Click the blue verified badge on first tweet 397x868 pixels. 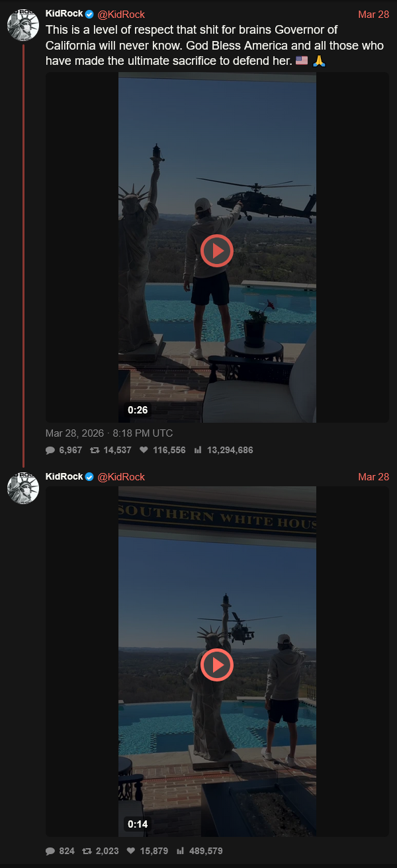(90, 15)
